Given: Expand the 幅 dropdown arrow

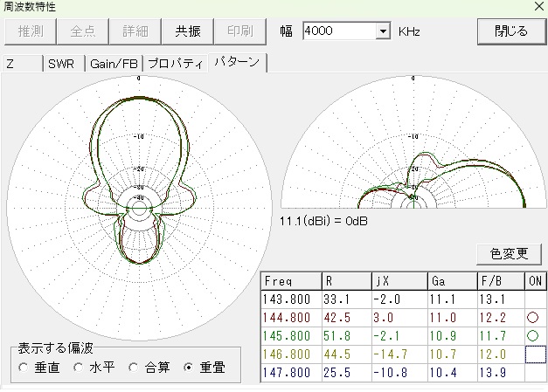Looking at the screenshot, I should [382, 31].
